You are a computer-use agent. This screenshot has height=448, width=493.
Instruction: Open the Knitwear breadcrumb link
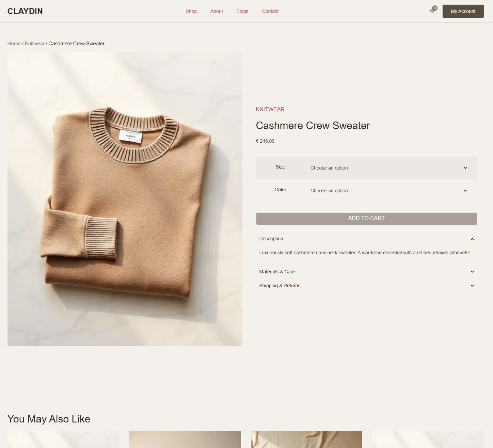point(34,44)
